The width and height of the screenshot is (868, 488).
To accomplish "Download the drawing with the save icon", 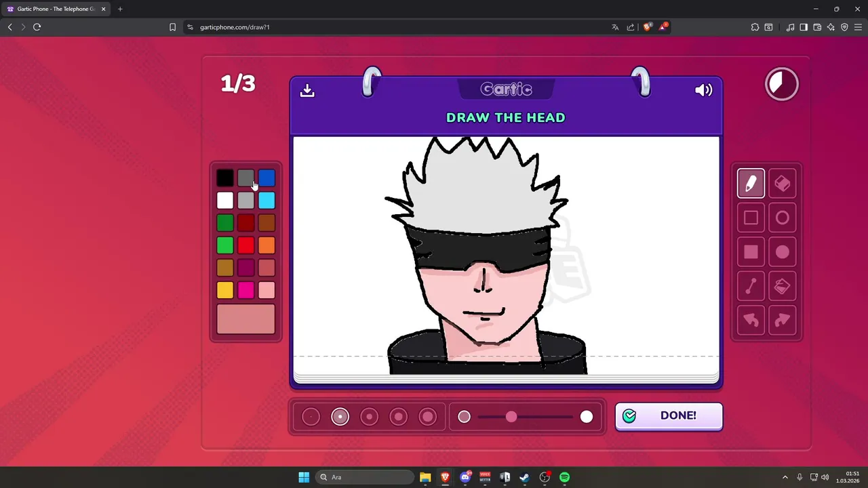I will tap(307, 90).
